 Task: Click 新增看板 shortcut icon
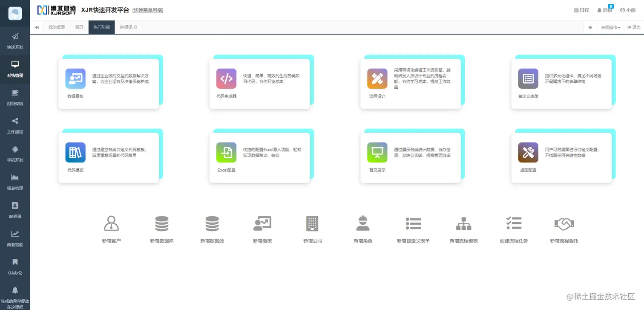click(x=262, y=223)
